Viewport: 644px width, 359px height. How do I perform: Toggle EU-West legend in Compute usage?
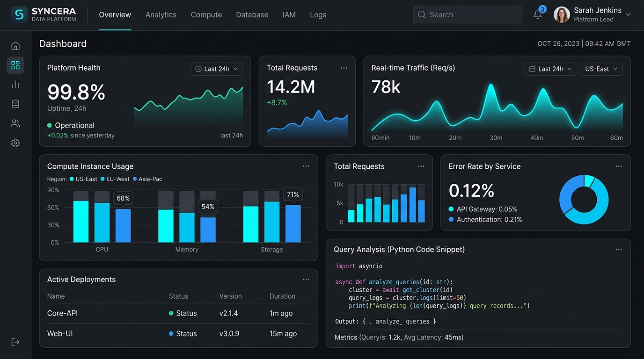[115, 179]
